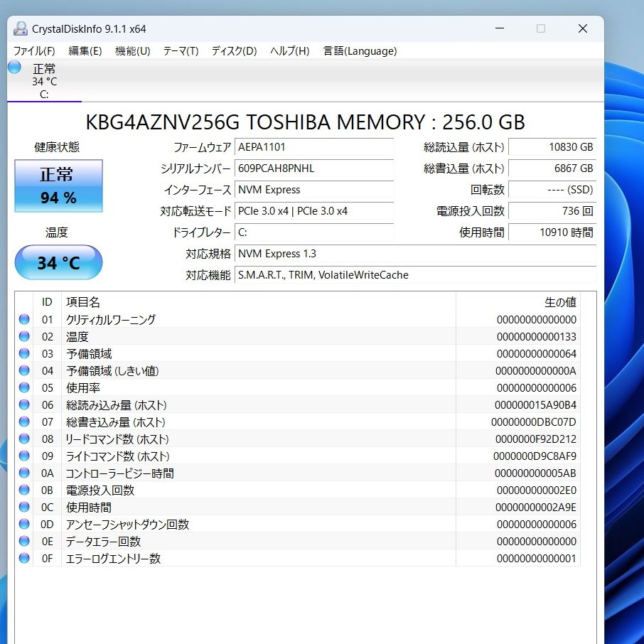Click raw value 0000000000000A
The width and height of the screenshot is (644, 644).
535,371
